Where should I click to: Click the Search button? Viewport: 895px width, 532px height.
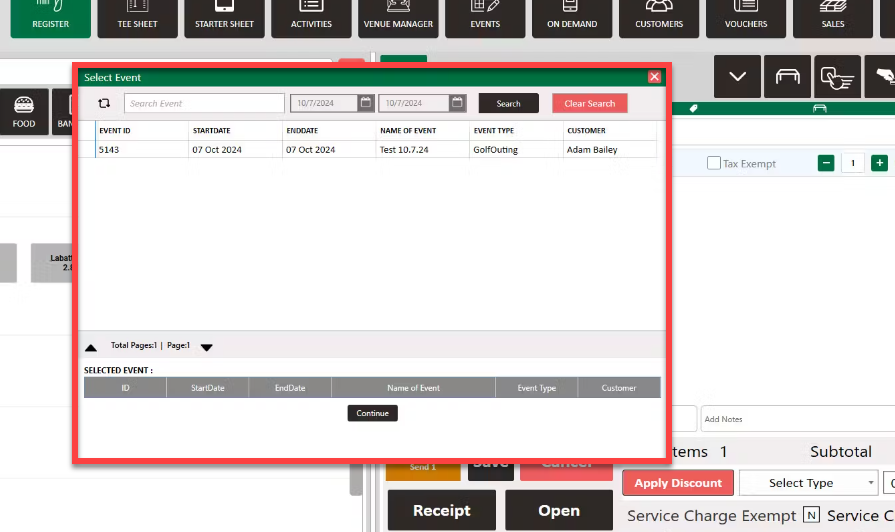[x=509, y=103]
